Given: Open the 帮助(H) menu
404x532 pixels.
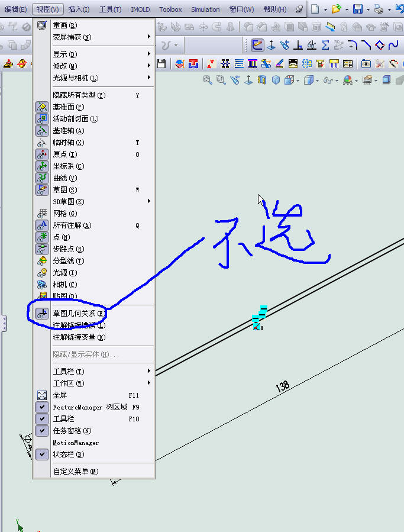Looking at the screenshot, I should point(275,9).
